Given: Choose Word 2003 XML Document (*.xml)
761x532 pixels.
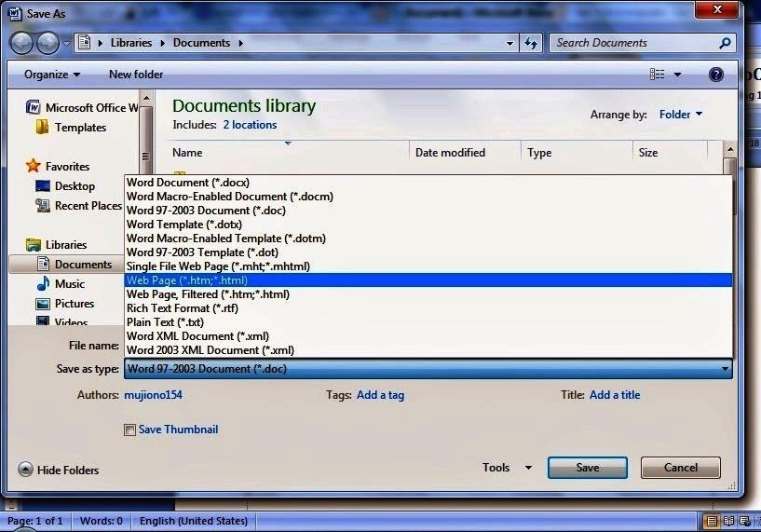Looking at the screenshot, I should click(x=428, y=350).
